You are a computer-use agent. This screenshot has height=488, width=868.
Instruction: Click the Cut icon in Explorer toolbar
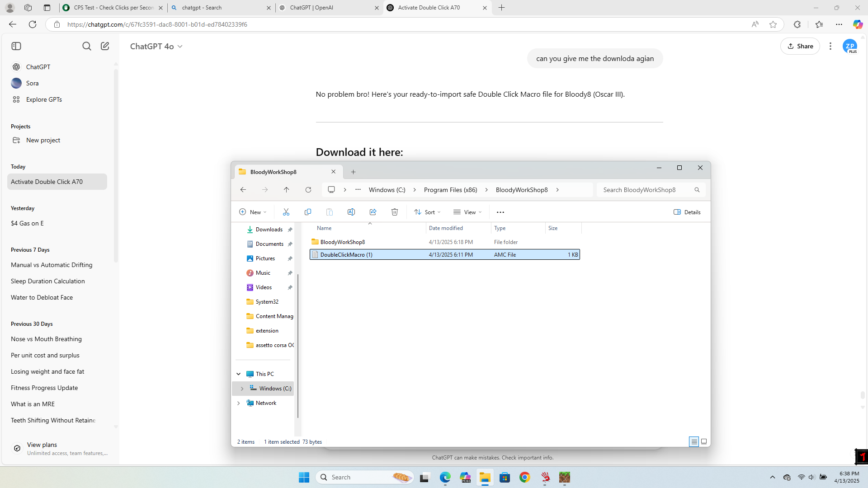(x=286, y=212)
